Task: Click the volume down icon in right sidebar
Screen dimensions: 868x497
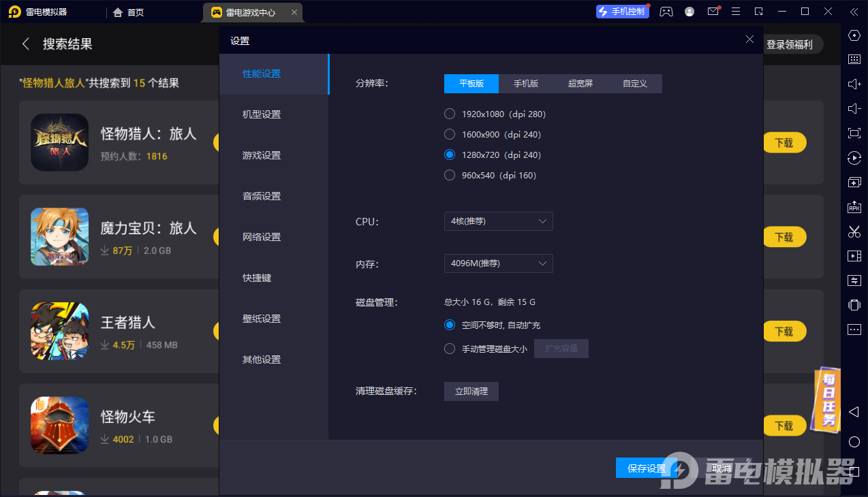Action: click(854, 109)
